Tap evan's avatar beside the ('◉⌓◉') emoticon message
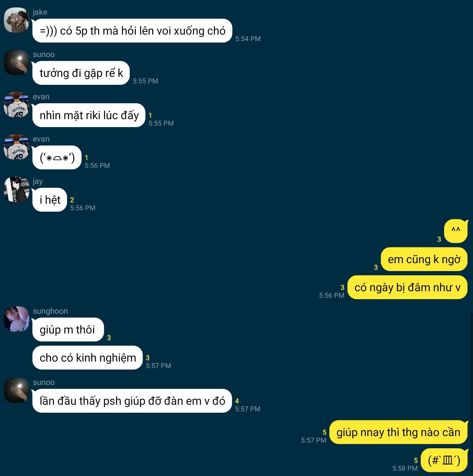Image resolution: width=473 pixels, height=476 pixels. tap(17, 147)
